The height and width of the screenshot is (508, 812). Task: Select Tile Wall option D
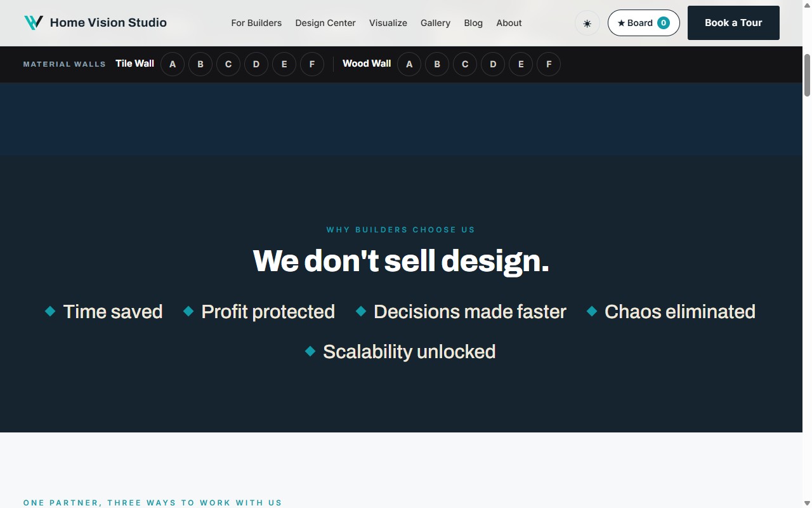[256, 64]
